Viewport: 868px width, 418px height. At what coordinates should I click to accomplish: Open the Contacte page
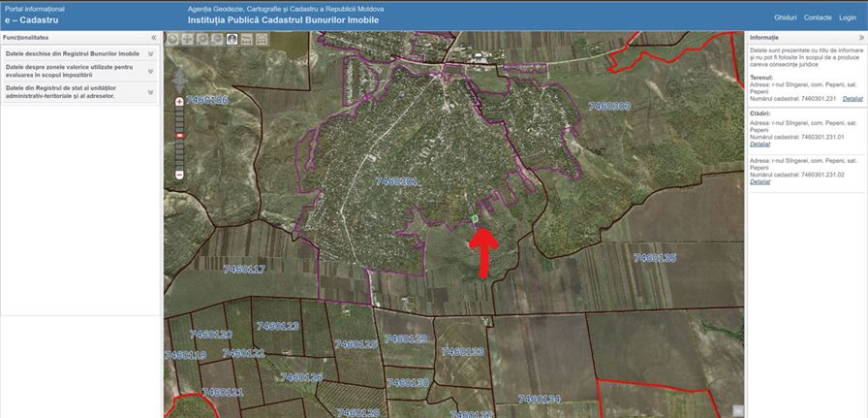coord(818,17)
